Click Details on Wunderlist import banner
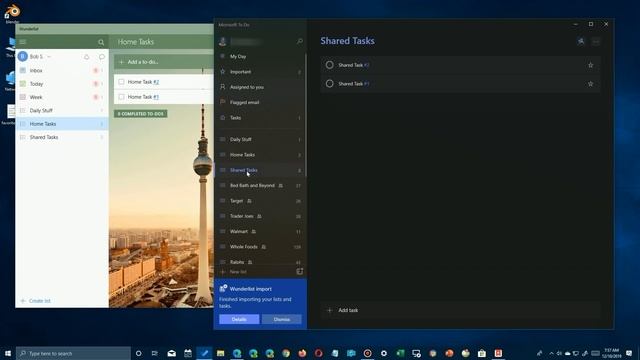The width and height of the screenshot is (640, 360). pyautogui.click(x=239, y=319)
